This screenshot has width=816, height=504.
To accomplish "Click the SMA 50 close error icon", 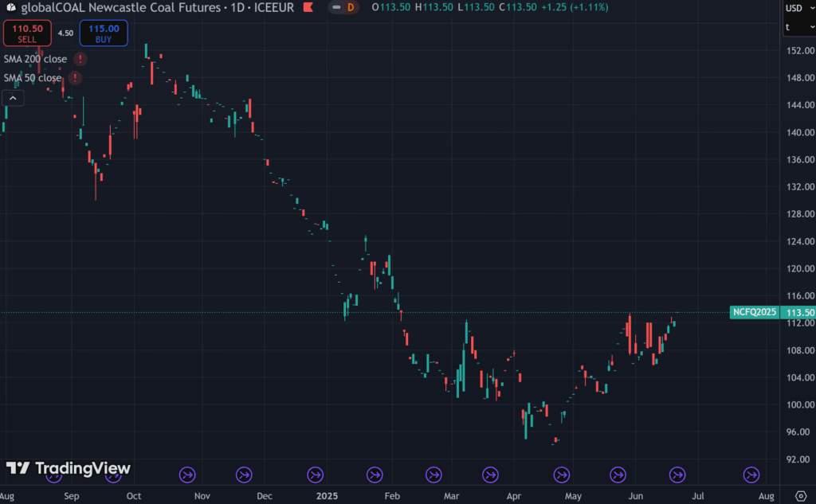I will (x=75, y=78).
